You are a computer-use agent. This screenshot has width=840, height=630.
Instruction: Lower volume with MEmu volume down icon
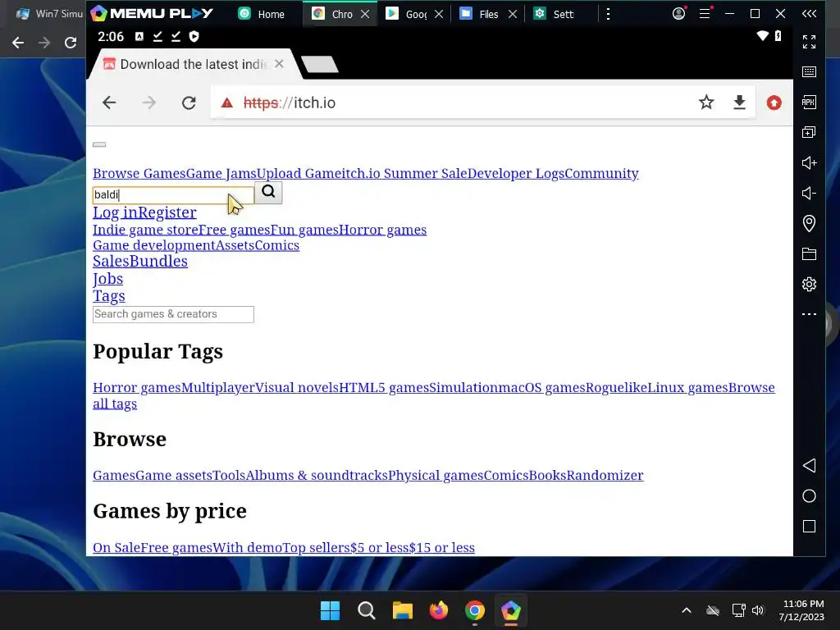click(809, 193)
